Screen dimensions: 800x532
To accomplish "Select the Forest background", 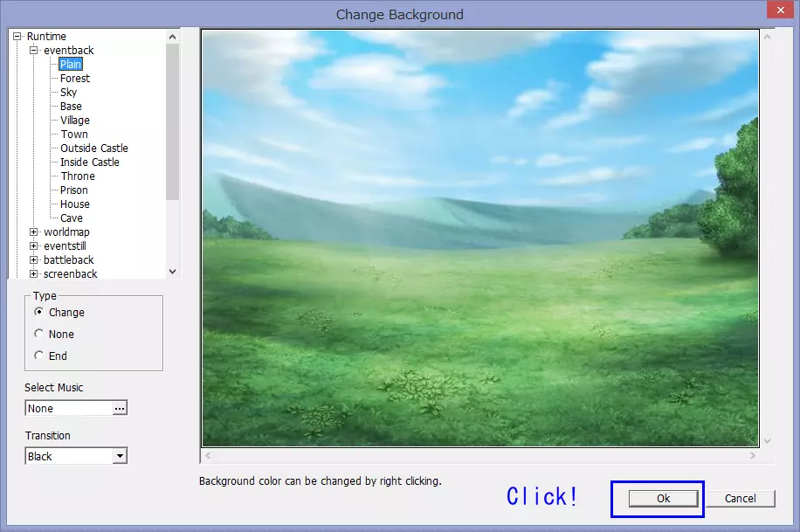I will point(75,78).
